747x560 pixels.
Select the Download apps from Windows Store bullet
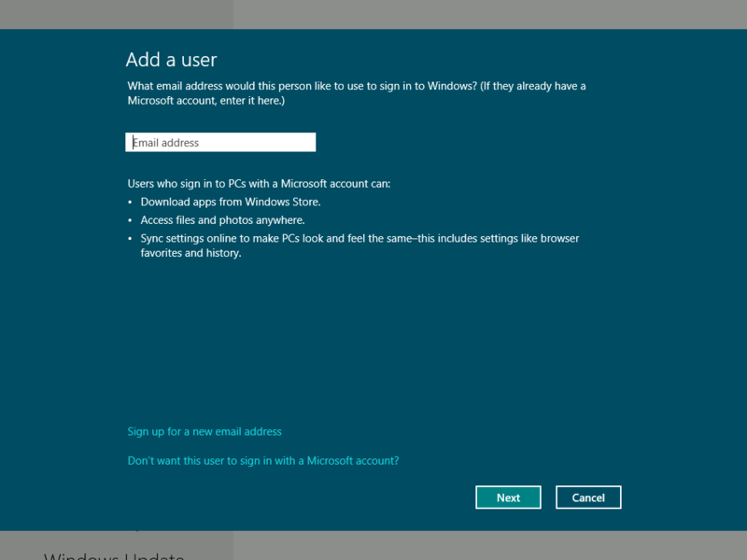230,202
